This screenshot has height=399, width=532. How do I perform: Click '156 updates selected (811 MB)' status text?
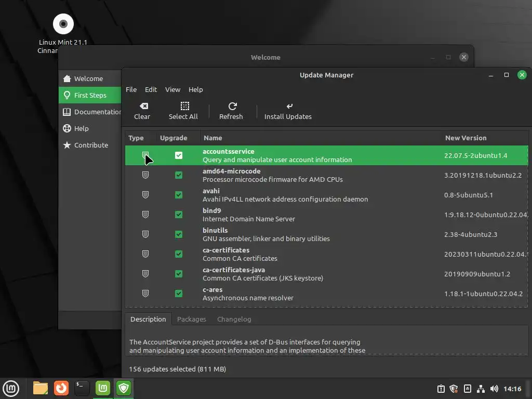point(178,369)
